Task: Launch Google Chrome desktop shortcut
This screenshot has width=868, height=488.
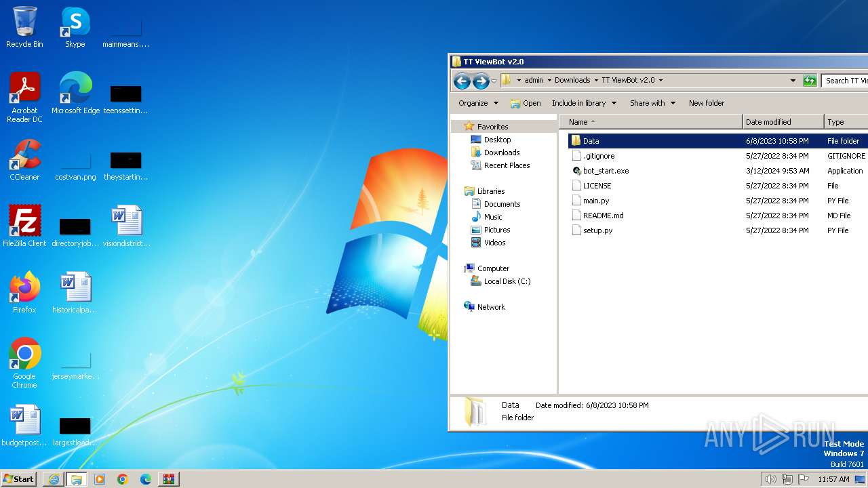Action: pyautogui.click(x=24, y=363)
